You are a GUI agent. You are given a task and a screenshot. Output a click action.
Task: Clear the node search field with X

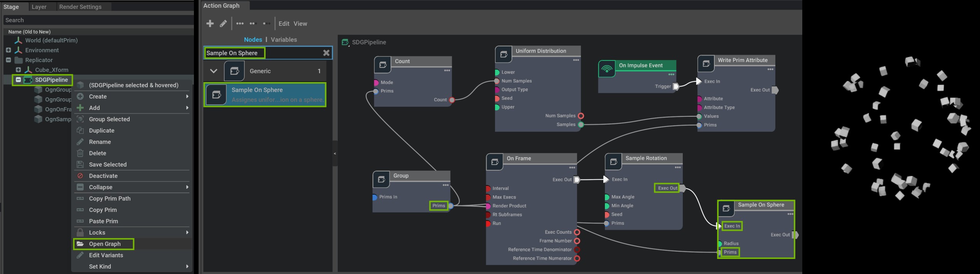tap(326, 53)
